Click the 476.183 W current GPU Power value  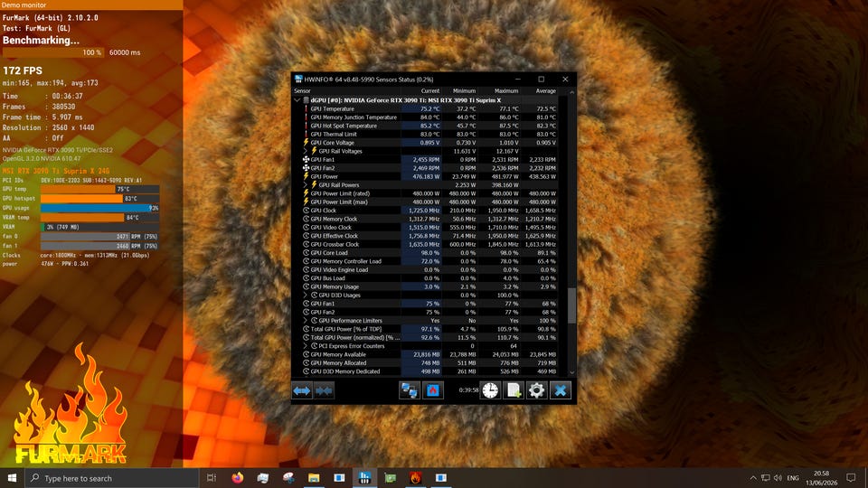(426, 176)
